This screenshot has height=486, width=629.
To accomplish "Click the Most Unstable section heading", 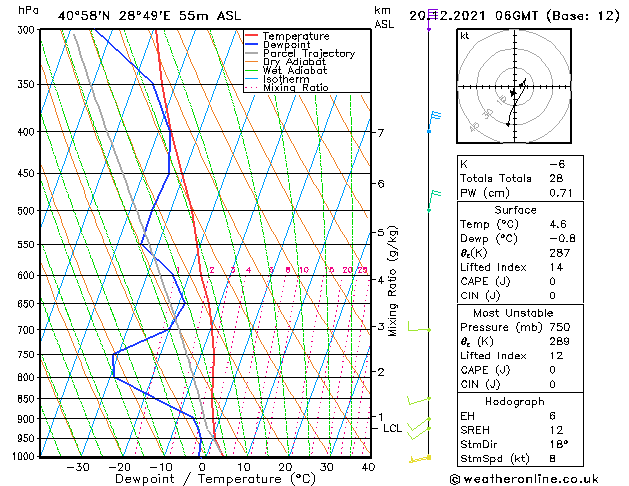I will (x=513, y=313).
